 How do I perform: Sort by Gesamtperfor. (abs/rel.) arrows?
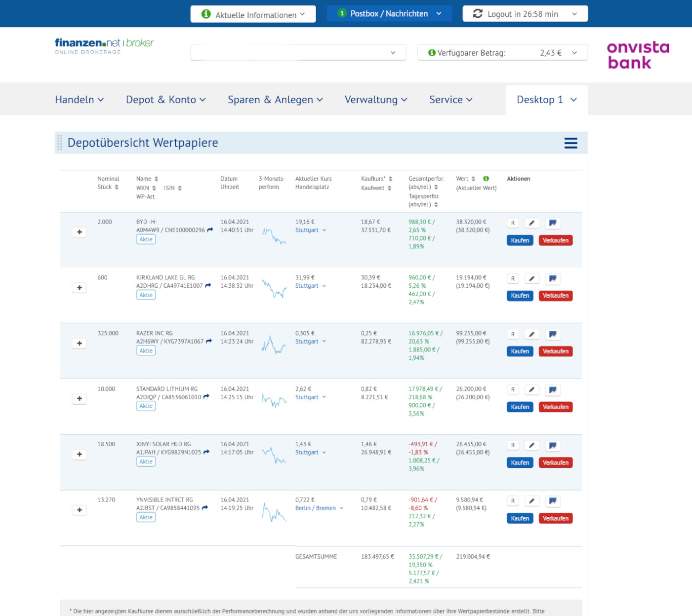[x=436, y=187]
